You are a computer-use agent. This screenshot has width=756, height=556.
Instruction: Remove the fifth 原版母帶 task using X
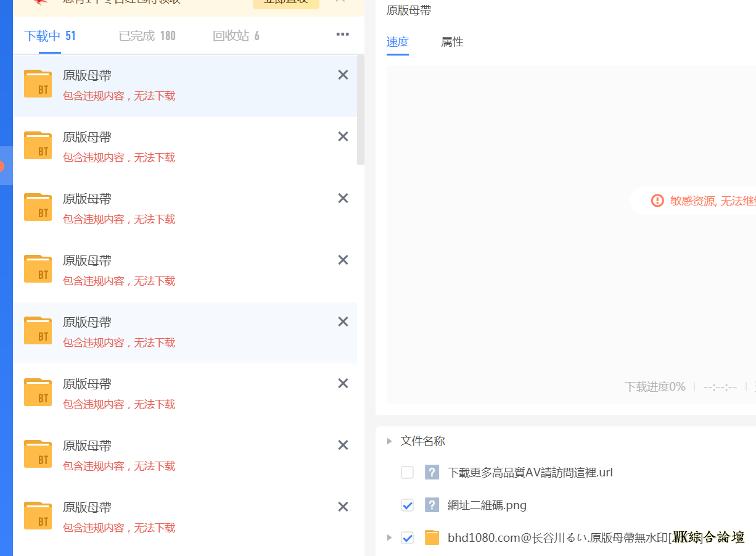pyautogui.click(x=343, y=322)
